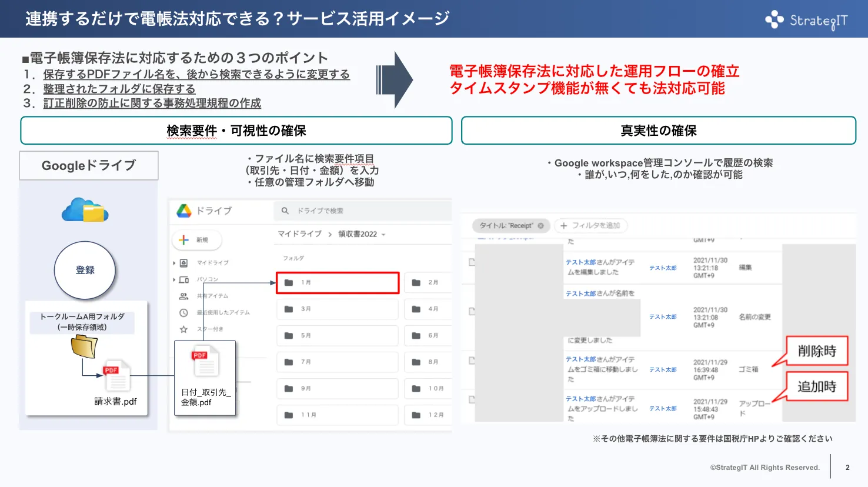Image resolution: width=868 pixels, height=487 pixels.
Task: Remove the タイトル: "Receipt" filter chip
Action: point(540,226)
